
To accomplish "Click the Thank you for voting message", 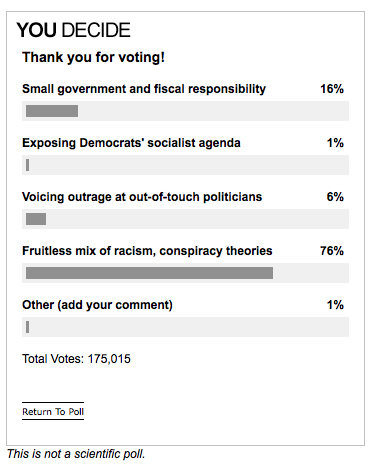I will tap(93, 57).
